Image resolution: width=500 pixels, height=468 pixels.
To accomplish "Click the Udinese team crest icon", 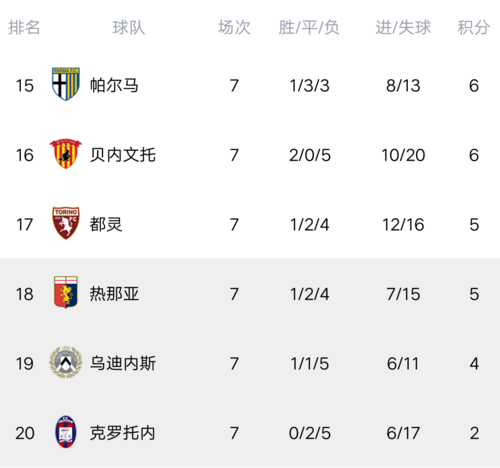I will [x=66, y=362].
